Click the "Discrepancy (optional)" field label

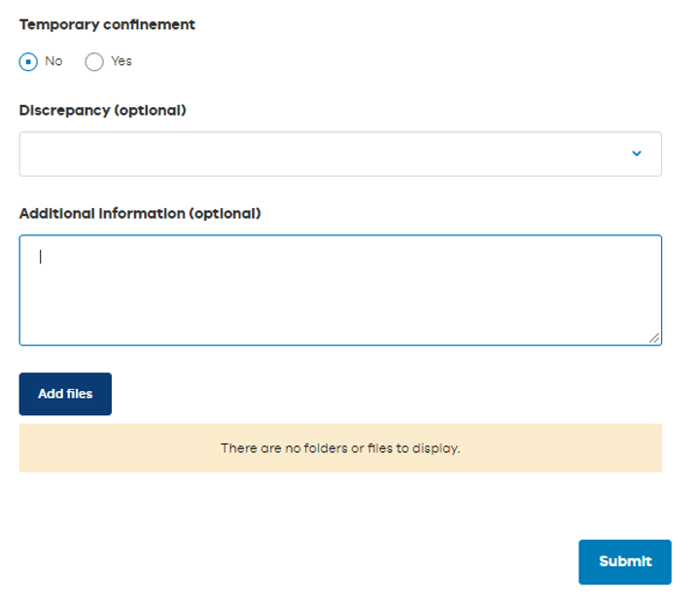coord(102,110)
